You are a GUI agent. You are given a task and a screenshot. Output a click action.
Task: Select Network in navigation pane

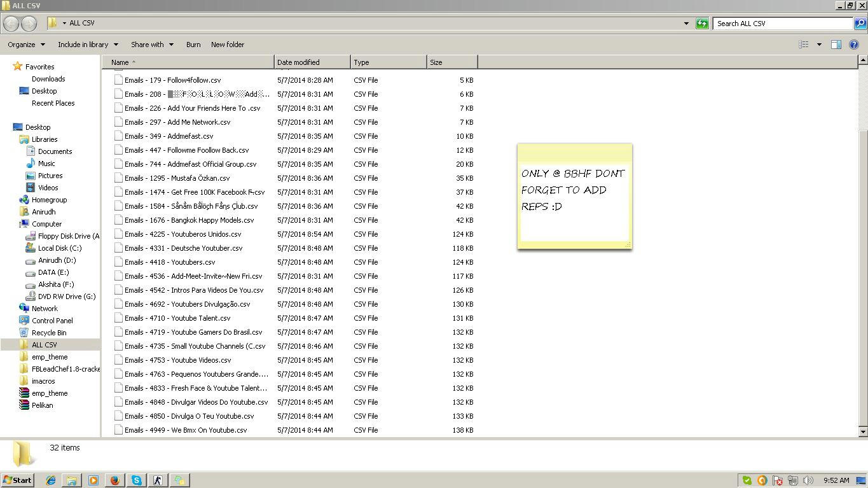(45, 309)
